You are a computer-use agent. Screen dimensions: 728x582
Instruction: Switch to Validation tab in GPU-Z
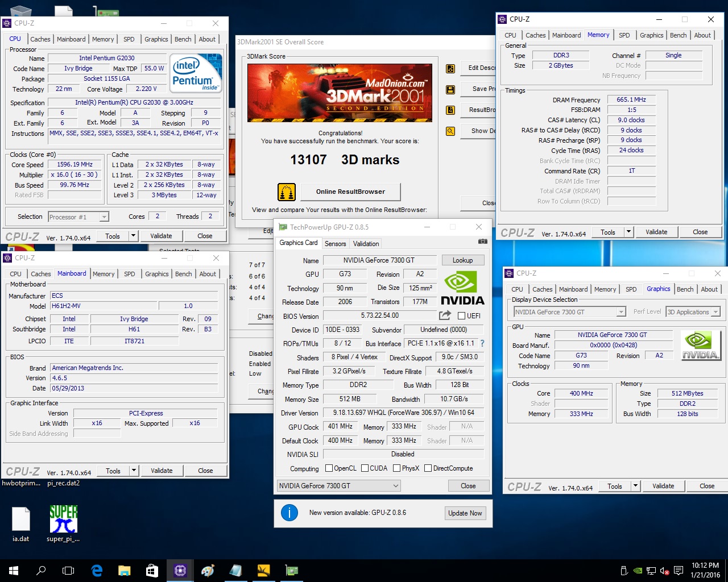coord(366,243)
